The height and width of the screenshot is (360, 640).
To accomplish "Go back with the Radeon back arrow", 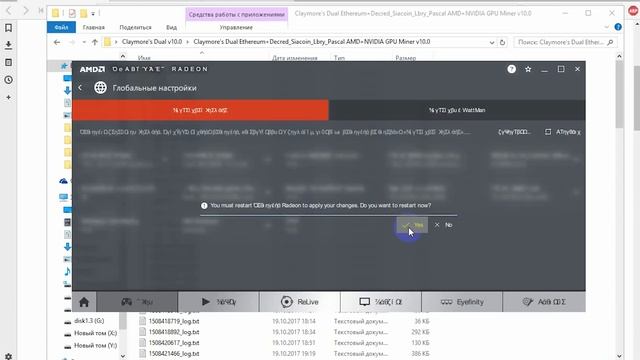I will 80,88.
